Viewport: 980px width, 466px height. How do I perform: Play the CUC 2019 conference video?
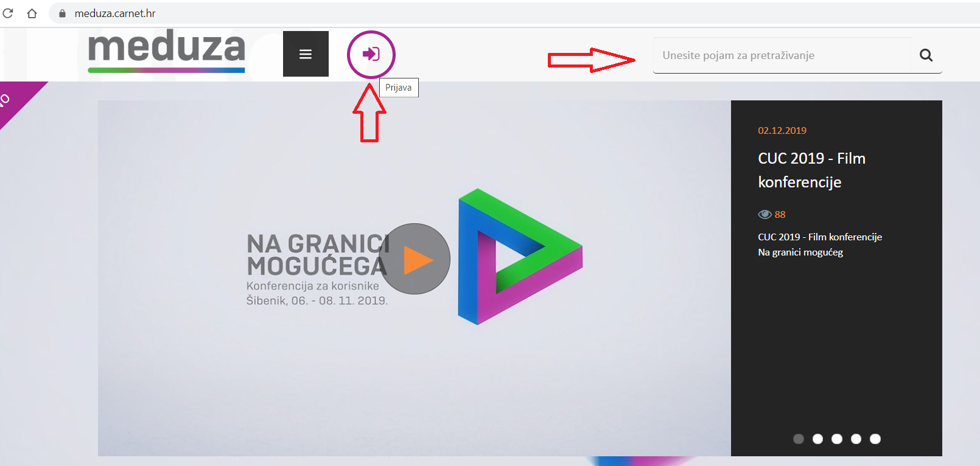pyautogui.click(x=415, y=259)
